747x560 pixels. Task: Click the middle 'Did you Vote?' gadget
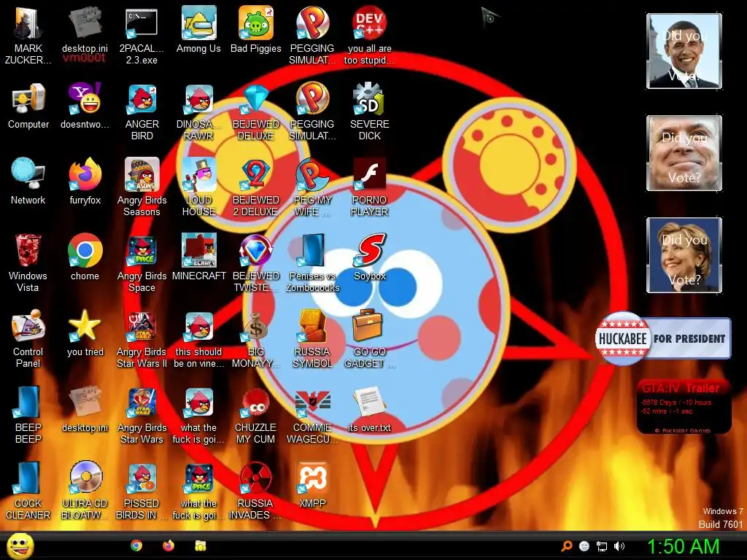(x=684, y=153)
